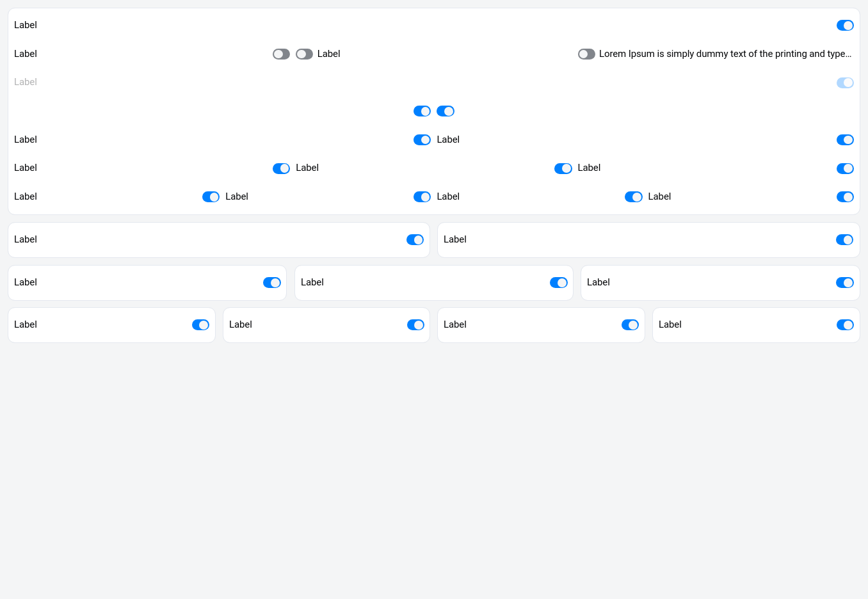The width and height of the screenshot is (868, 599).
Task: Toggle the switch in the left card of the two-card row
Action: click(415, 240)
